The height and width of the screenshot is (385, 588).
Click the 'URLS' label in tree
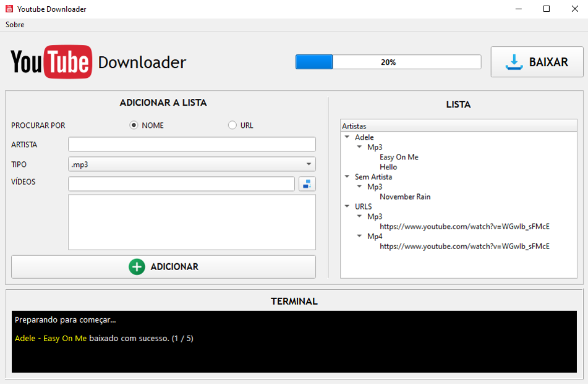coord(364,206)
